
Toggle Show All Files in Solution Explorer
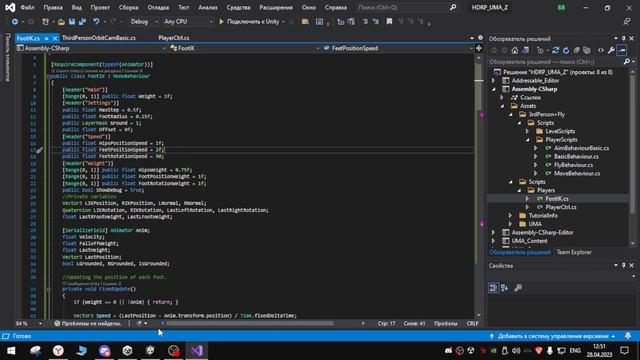point(587,50)
